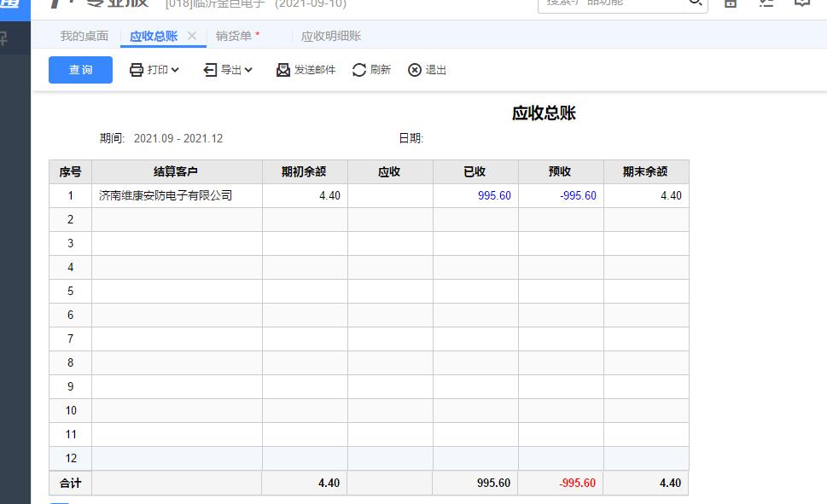Switch to the 销货单 tab
827x504 pixels.
(234, 36)
